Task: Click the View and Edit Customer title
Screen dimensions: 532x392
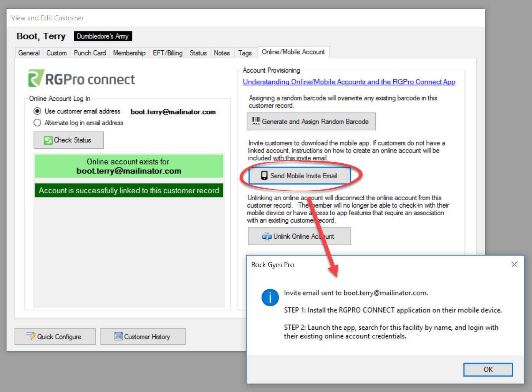Action: tap(47, 18)
